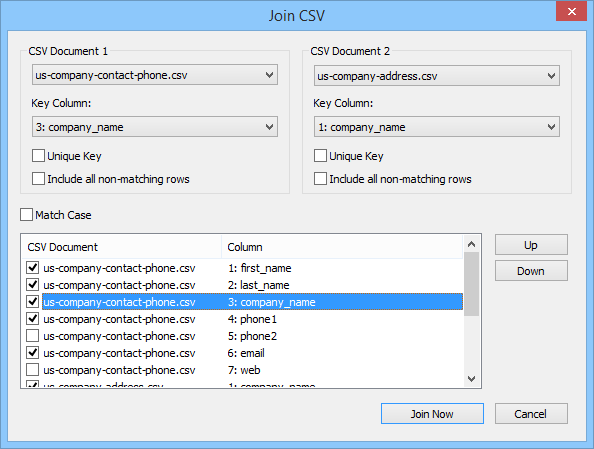Check the 5: phone2 column row
This screenshot has height=449, width=594.
(33, 336)
